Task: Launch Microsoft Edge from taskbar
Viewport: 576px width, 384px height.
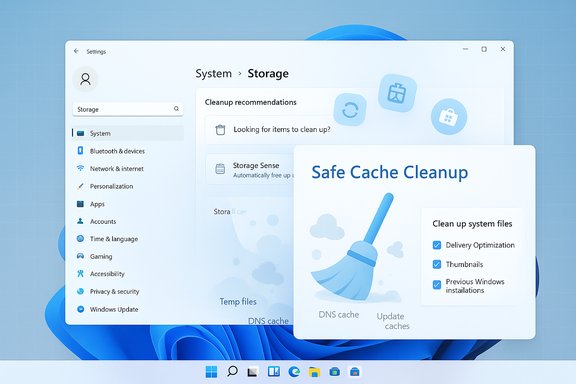Action: pos(294,372)
